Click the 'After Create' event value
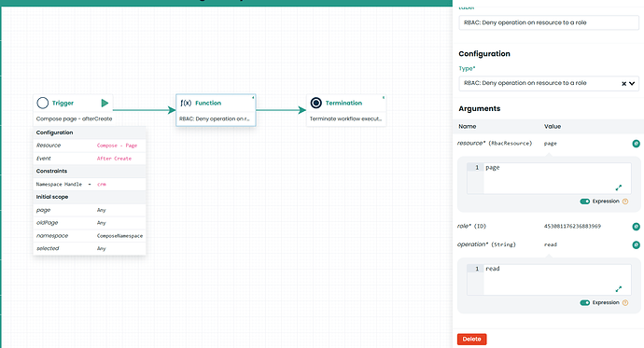Image resolution: width=644 pixels, height=348 pixels. pos(114,159)
